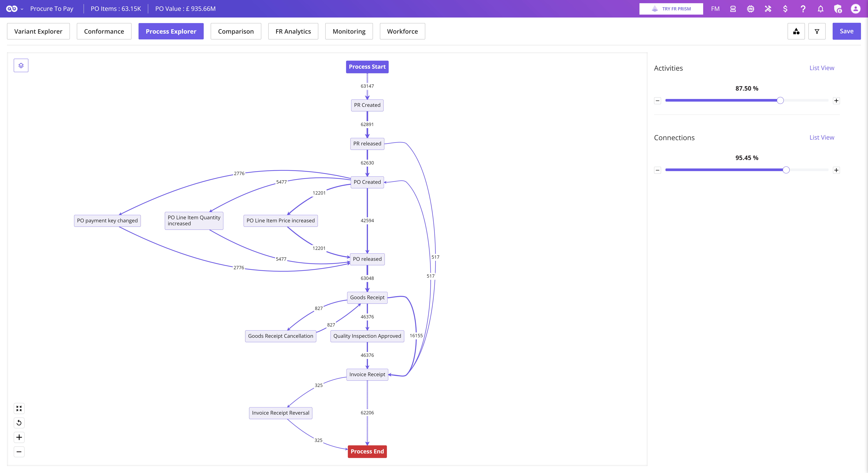The width and height of the screenshot is (868, 473).
Task: Select the PR released node
Action: (367, 144)
